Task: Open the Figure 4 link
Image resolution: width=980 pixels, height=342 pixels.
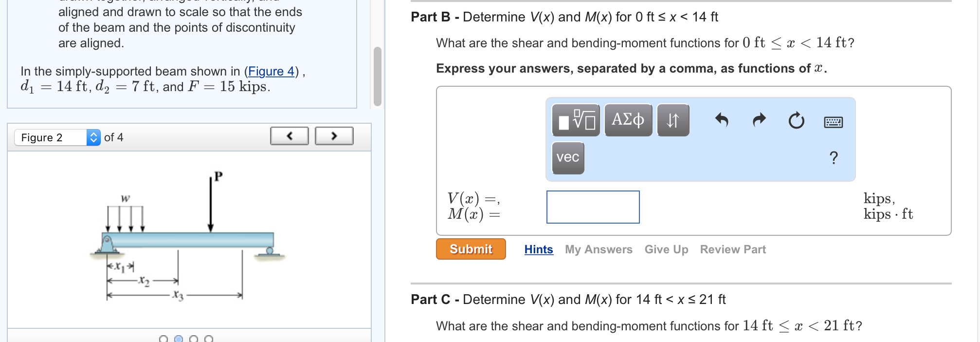Action: [271, 72]
